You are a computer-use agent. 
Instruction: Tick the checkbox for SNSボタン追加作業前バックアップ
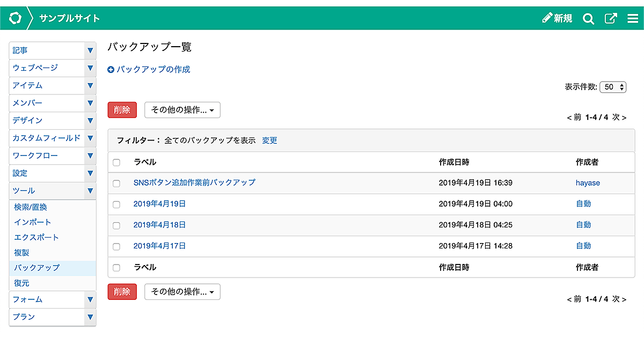pyautogui.click(x=116, y=183)
